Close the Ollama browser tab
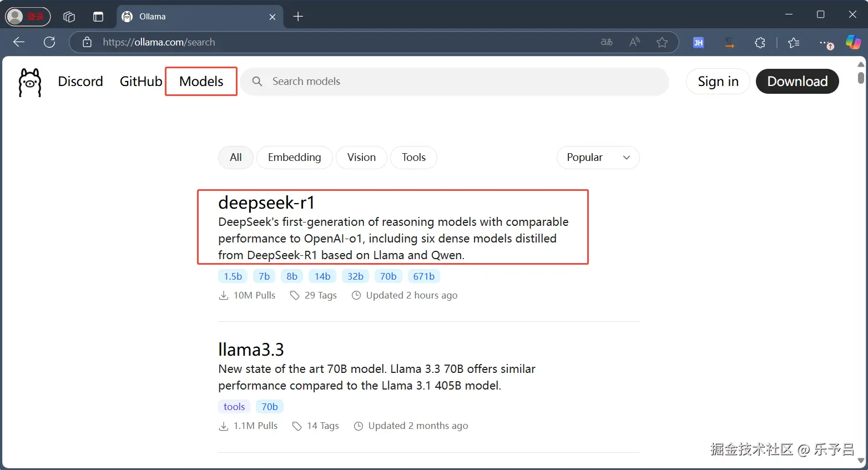Screen dimensions: 868x470 pos(272,17)
